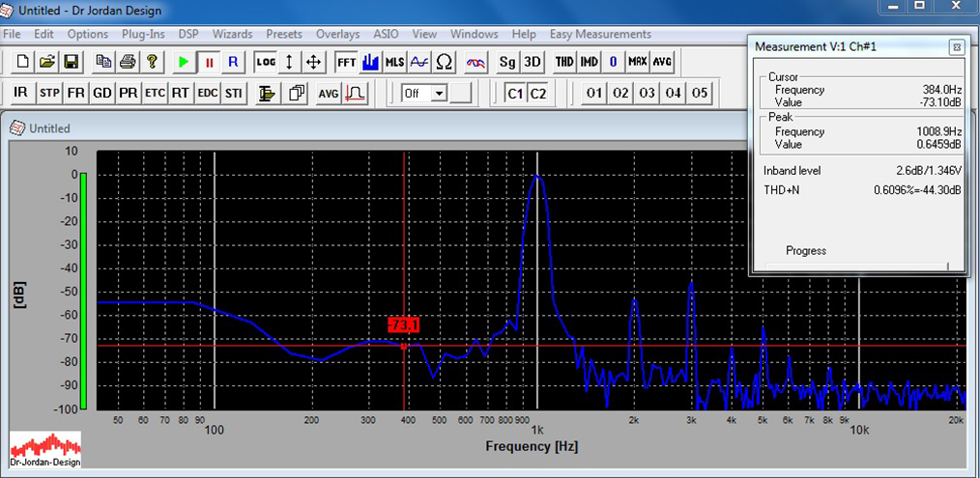The height and width of the screenshot is (478, 980).
Task: Open the Overlays menu
Action: pyautogui.click(x=337, y=34)
